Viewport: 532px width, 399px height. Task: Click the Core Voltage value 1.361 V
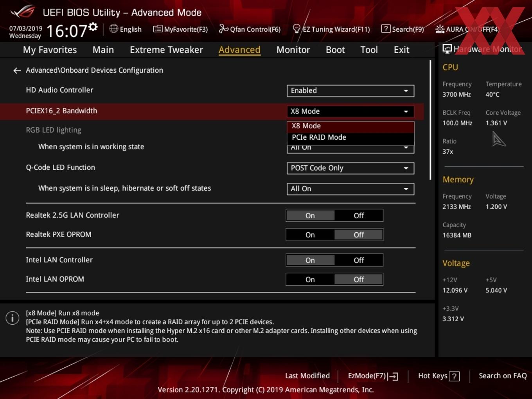tap(496, 123)
